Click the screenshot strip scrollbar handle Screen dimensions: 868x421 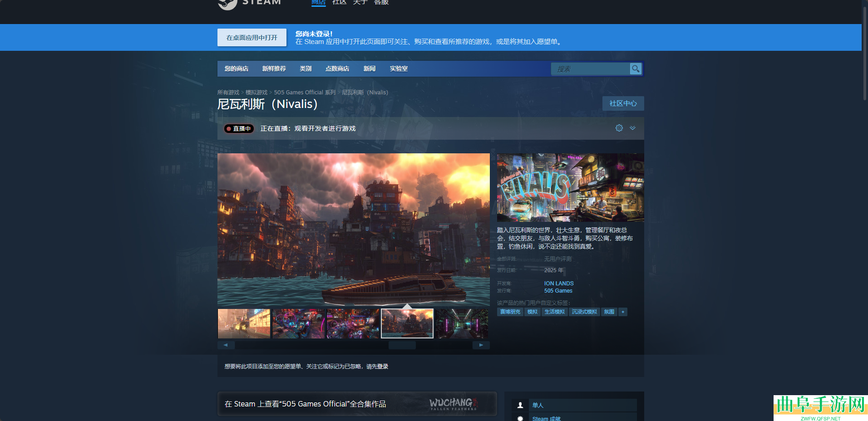point(402,345)
